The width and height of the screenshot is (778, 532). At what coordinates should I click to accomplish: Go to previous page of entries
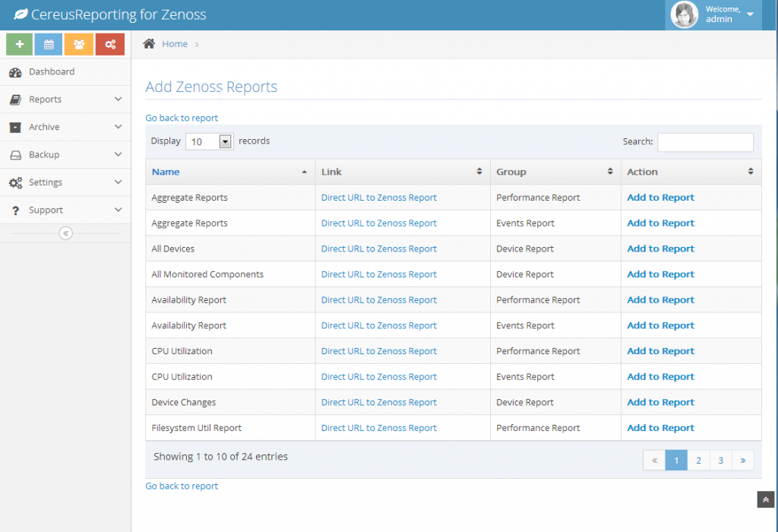pyautogui.click(x=654, y=460)
